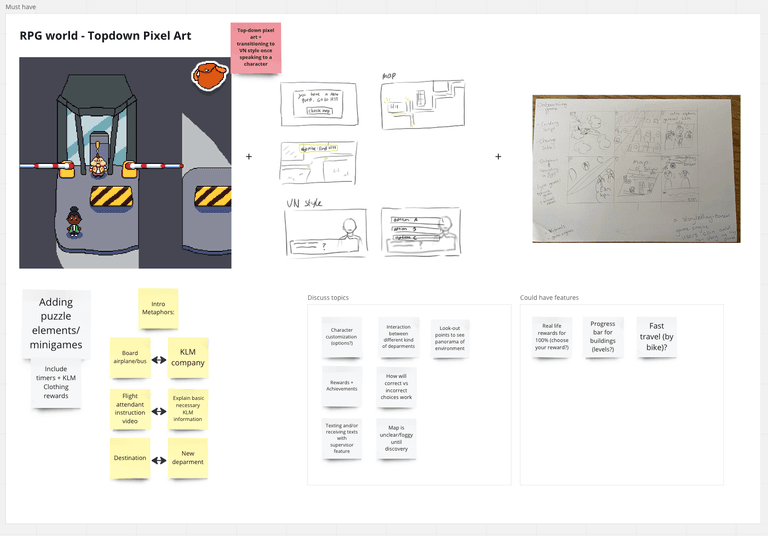Open the storyboard paper photo
The image size is (768, 536).
pos(636,169)
